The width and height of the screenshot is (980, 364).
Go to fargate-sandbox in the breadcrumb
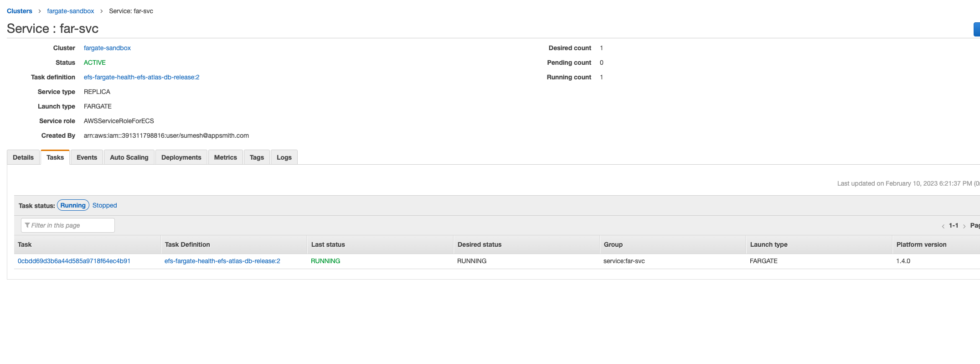click(71, 11)
